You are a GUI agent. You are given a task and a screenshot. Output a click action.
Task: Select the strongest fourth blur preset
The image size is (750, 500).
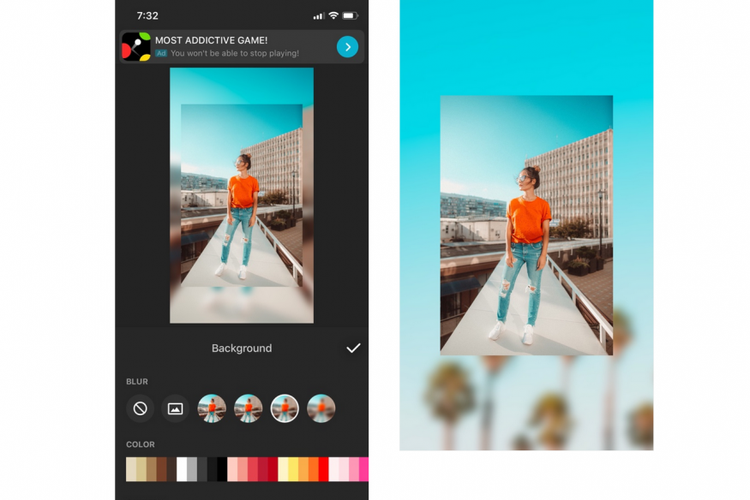321,408
